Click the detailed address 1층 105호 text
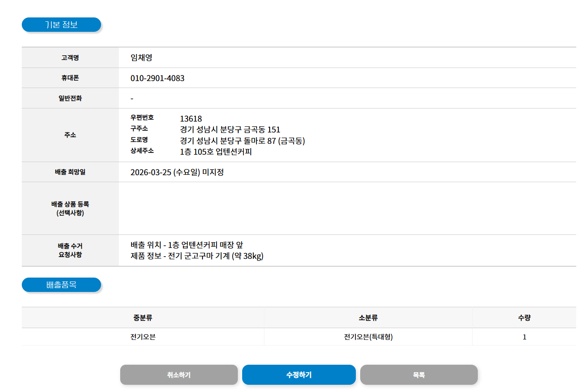The width and height of the screenshot is (588, 390). click(216, 152)
